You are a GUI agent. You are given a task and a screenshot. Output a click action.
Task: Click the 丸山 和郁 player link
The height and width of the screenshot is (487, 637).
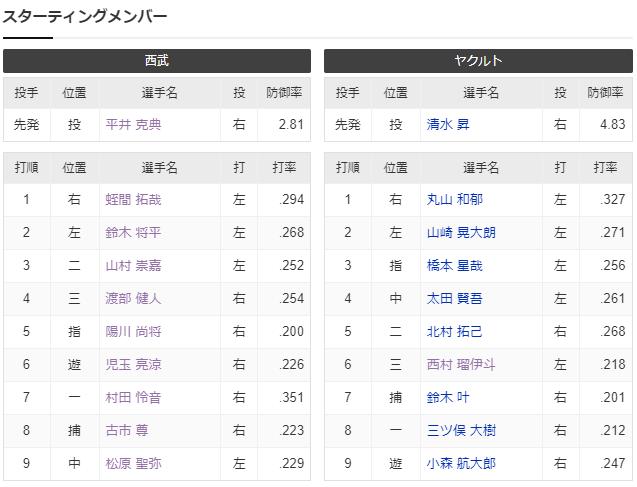tap(454, 200)
